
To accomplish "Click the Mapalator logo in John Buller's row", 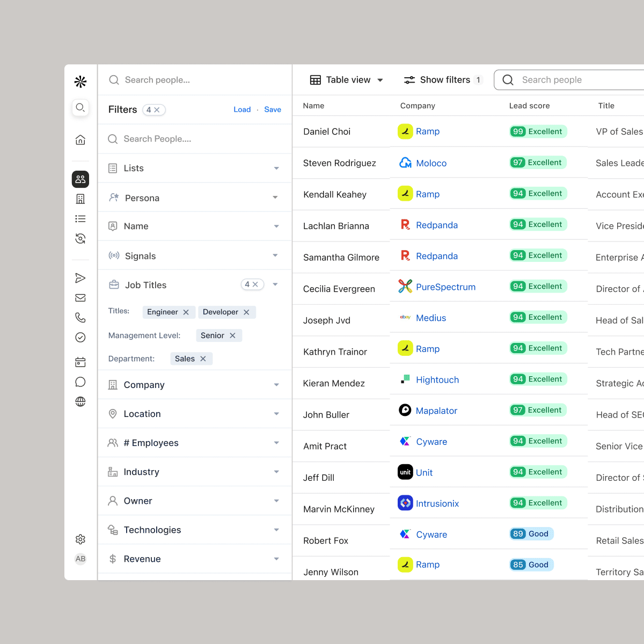I will pos(405,411).
